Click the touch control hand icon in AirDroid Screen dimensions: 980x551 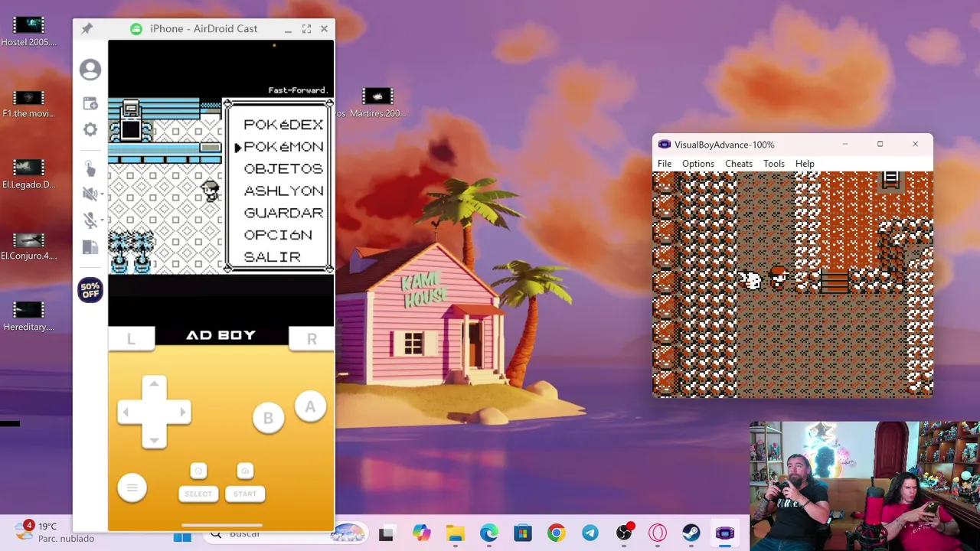point(90,169)
